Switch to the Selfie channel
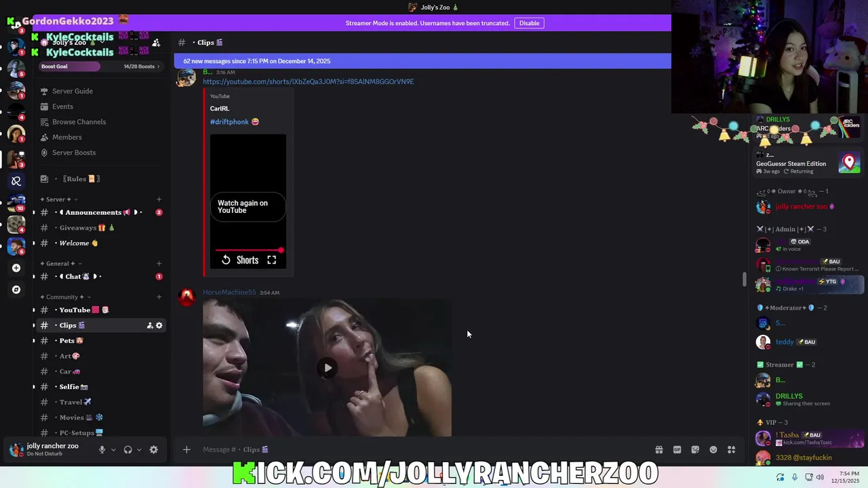 (x=100, y=387)
